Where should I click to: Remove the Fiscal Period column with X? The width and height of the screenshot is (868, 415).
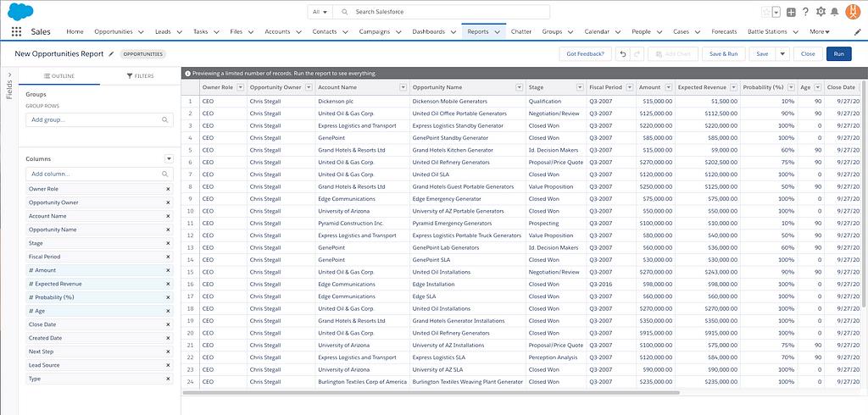(x=168, y=257)
